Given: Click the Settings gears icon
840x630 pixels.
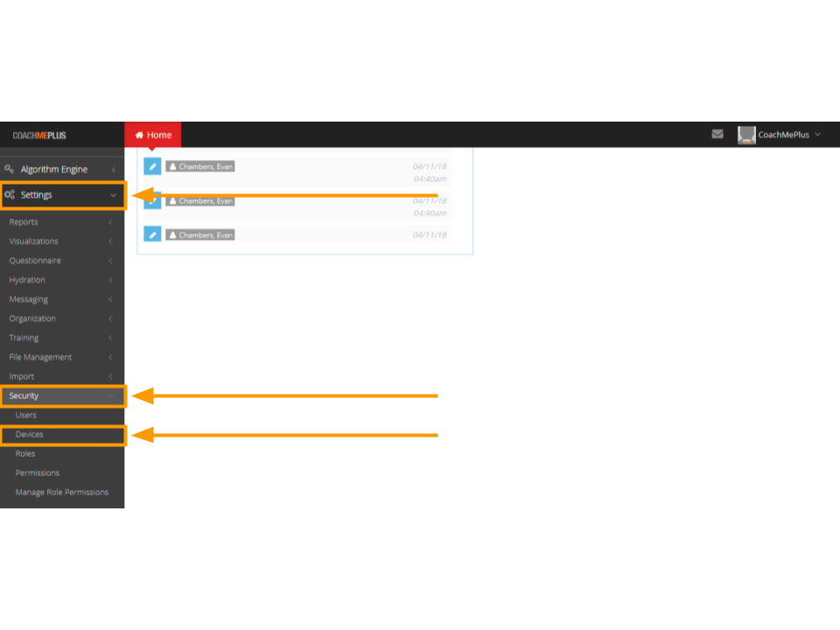Looking at the screenshot, I should coord(10,195).
